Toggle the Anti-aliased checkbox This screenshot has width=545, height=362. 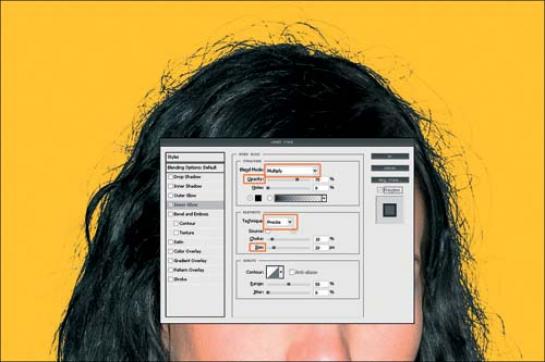[x=292, y=272]
